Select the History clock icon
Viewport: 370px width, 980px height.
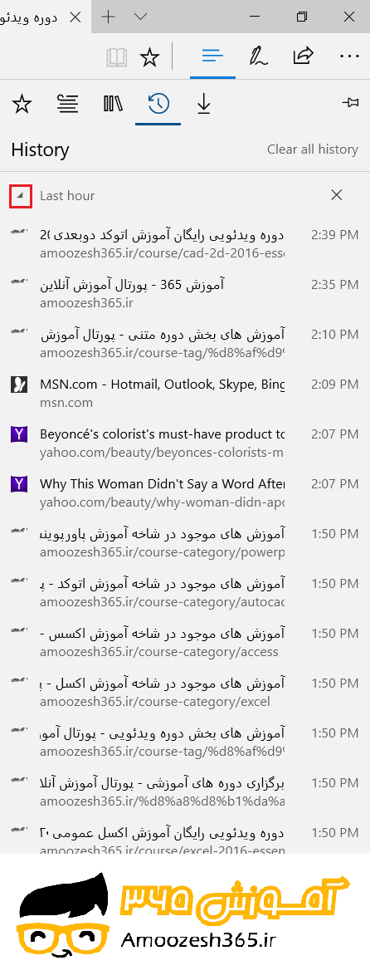tap(158, 104)
